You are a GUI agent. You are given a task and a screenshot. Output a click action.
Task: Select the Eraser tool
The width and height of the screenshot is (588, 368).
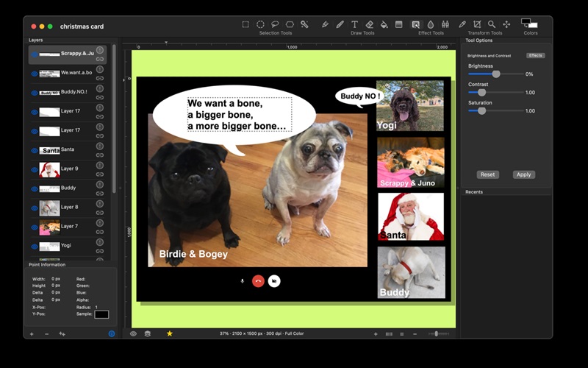click(x=370, y=24)
